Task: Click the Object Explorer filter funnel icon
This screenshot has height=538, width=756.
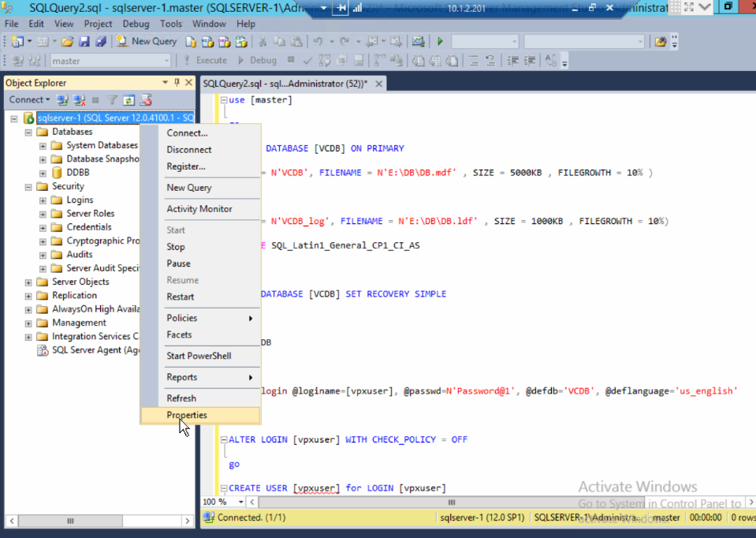Action: [x=112, y=100]
